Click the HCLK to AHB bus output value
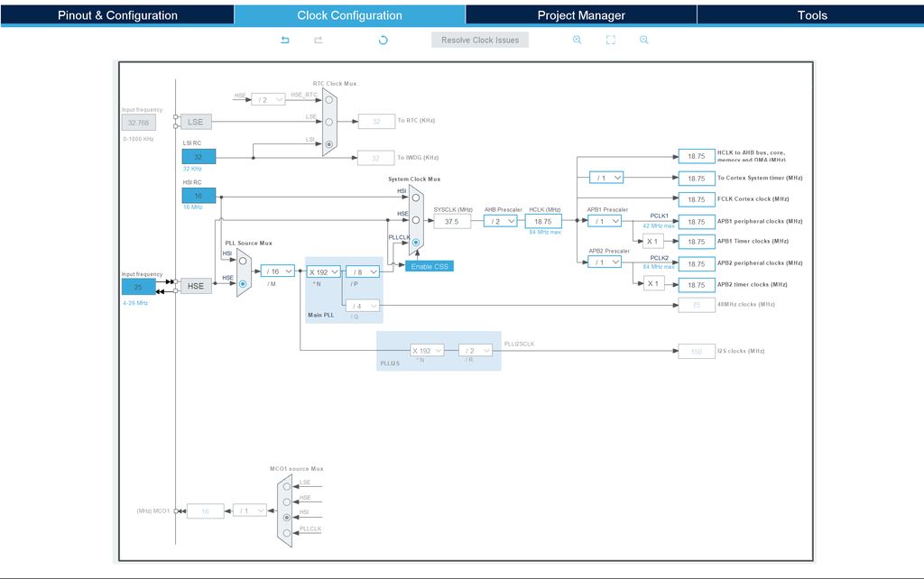924x579 pixels. [697, 156]
